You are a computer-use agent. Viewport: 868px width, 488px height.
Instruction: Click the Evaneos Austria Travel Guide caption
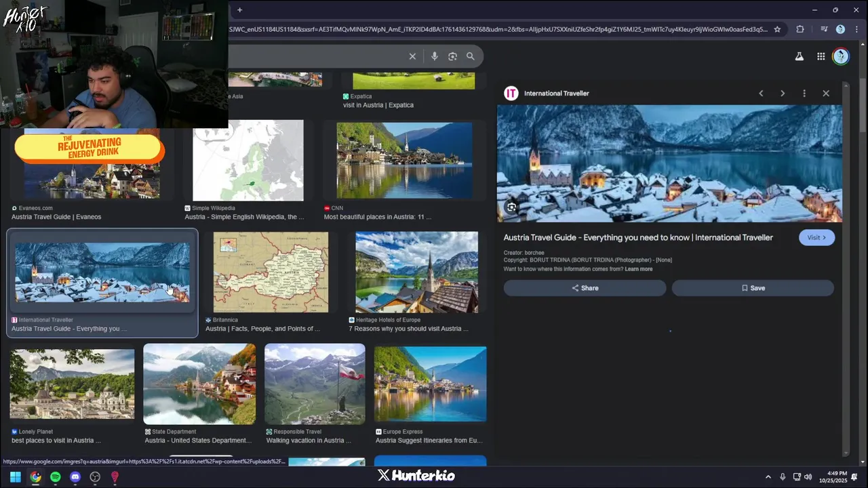click(x=56, y=217)
